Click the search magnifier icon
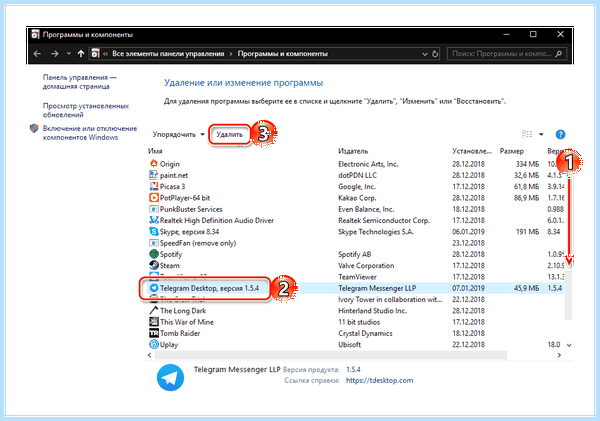The width and height of the screenshot is (600, 421). coord(559,54)
